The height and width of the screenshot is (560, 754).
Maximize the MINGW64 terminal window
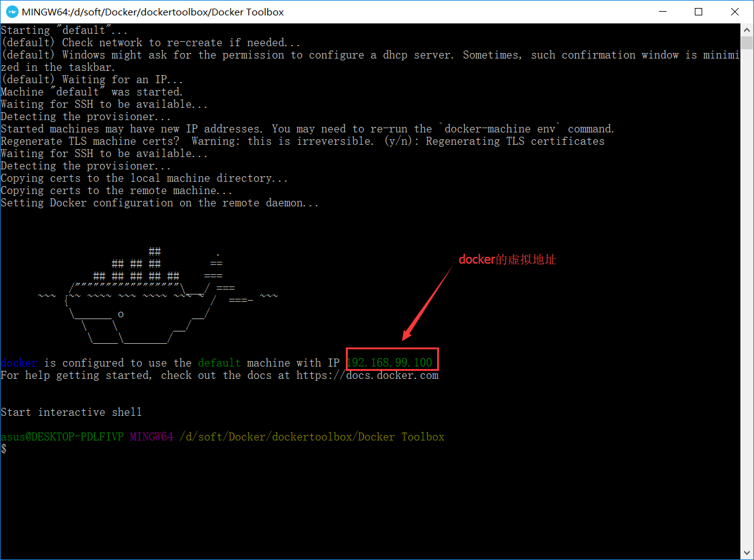point(698,12)
